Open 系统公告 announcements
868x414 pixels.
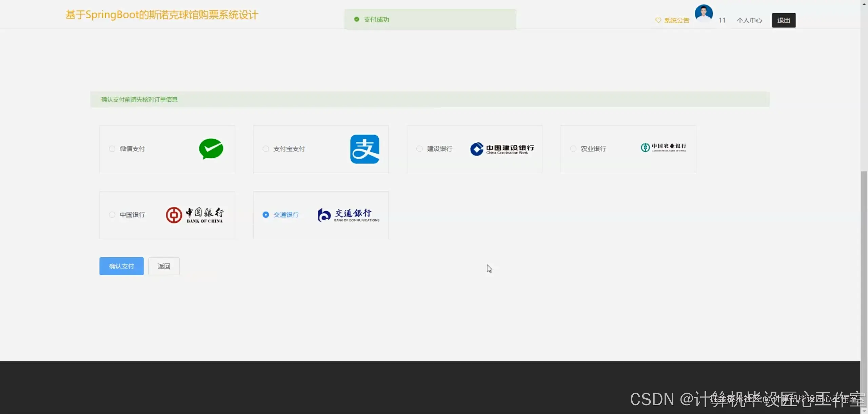[x=676, y=20]
